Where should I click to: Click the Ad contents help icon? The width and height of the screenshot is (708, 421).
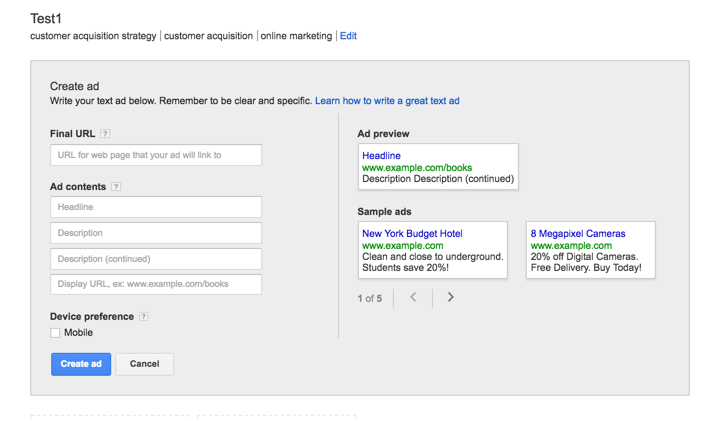(116, 187)
